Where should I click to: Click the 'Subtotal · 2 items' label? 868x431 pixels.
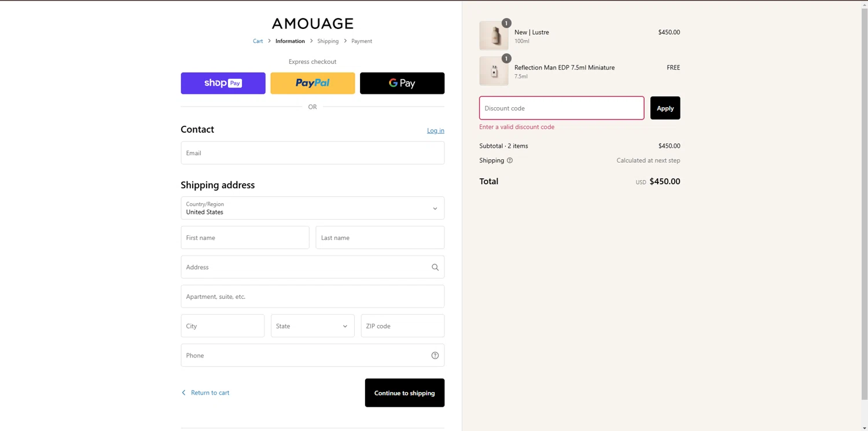503,146
